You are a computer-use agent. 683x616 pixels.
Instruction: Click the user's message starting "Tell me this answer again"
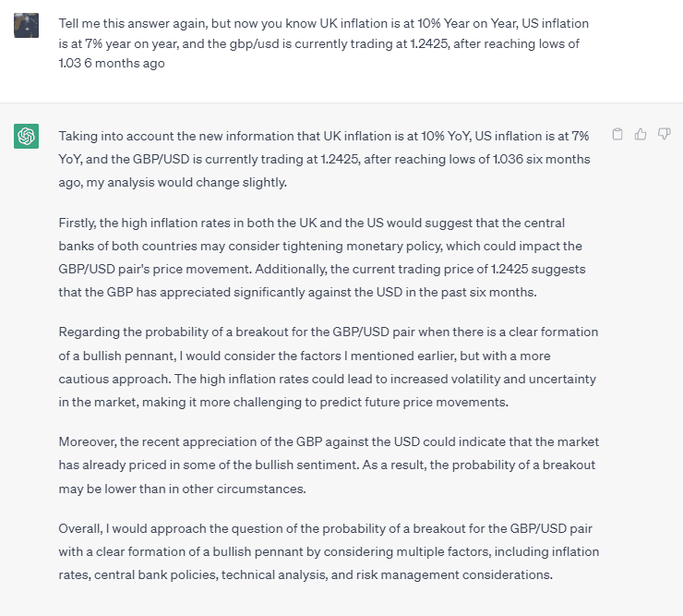[323, 43]
